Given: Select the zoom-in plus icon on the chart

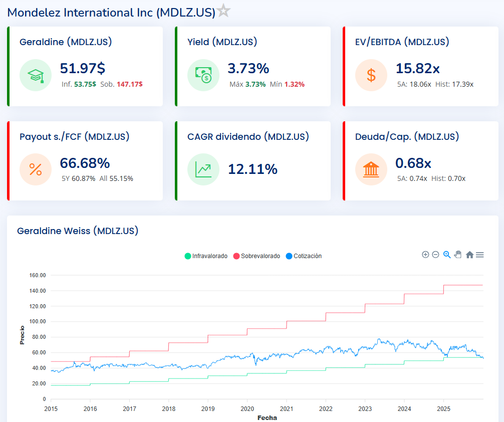Looking at the screenshot, I should (x=425, y=255).
